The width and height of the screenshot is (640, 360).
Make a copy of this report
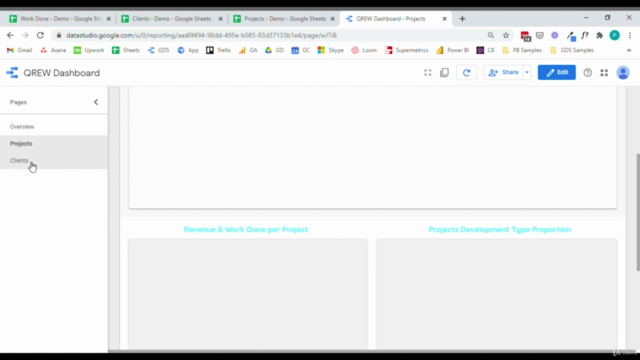coord(444,73)
